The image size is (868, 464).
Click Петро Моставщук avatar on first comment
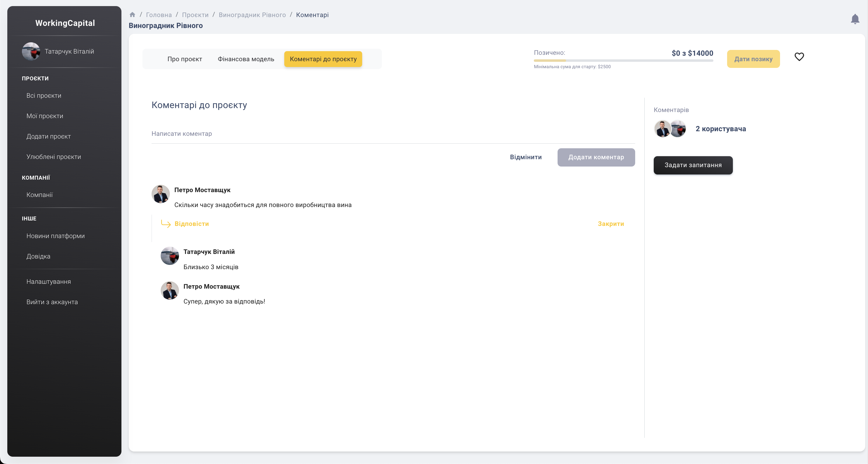tap(160, 194)
